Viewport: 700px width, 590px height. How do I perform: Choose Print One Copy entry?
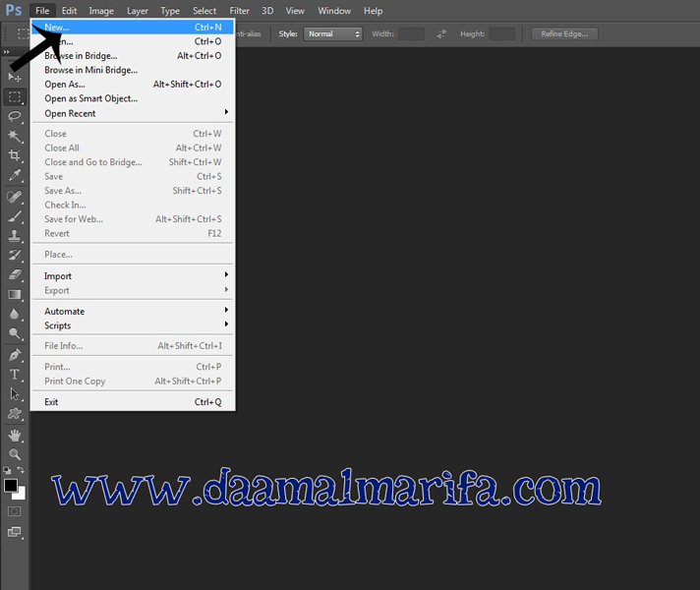133,381
